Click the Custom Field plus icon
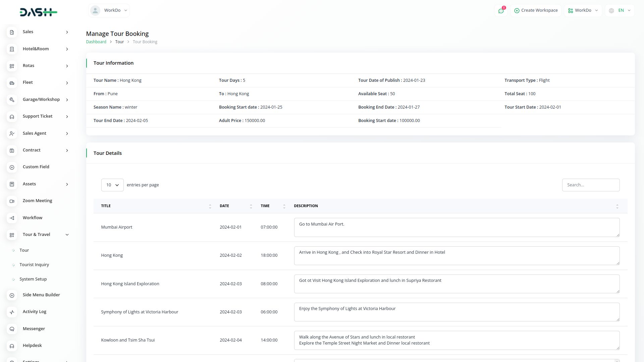 pyautogui.click(x=12, y=167)
